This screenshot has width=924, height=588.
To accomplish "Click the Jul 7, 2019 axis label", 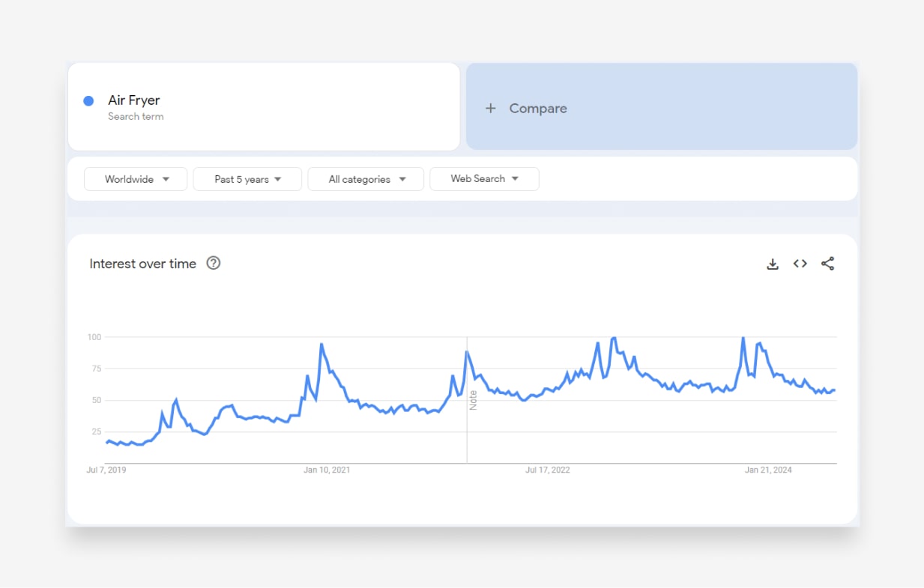I will 106,470.
